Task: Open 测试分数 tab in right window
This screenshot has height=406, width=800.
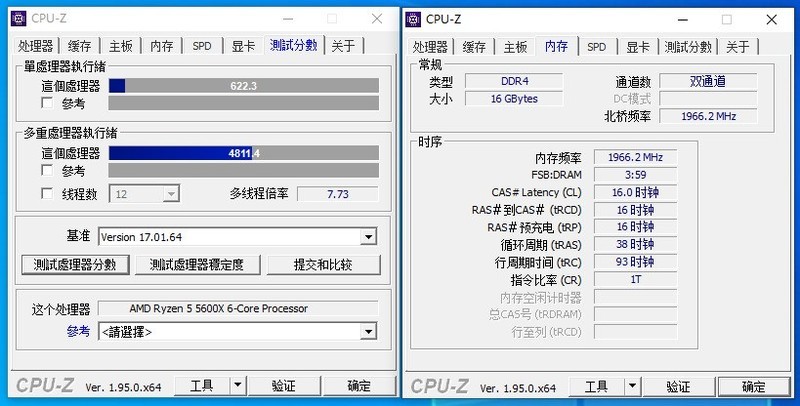Action: coord(688,47)
